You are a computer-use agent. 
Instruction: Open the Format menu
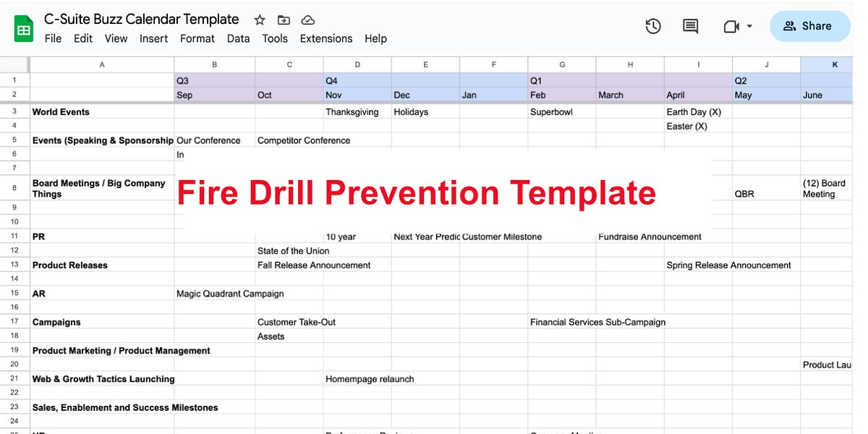pyautogui.click(x=197, y=38)
